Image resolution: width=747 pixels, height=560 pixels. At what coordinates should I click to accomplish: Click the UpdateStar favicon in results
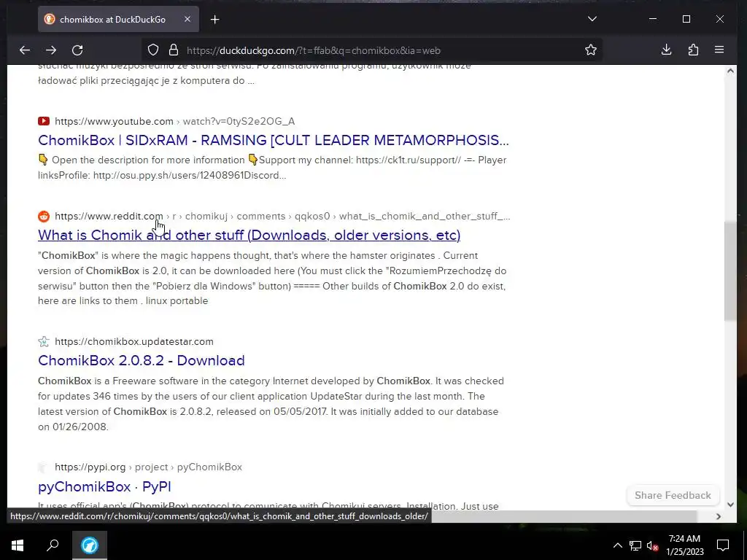point(44,341)
